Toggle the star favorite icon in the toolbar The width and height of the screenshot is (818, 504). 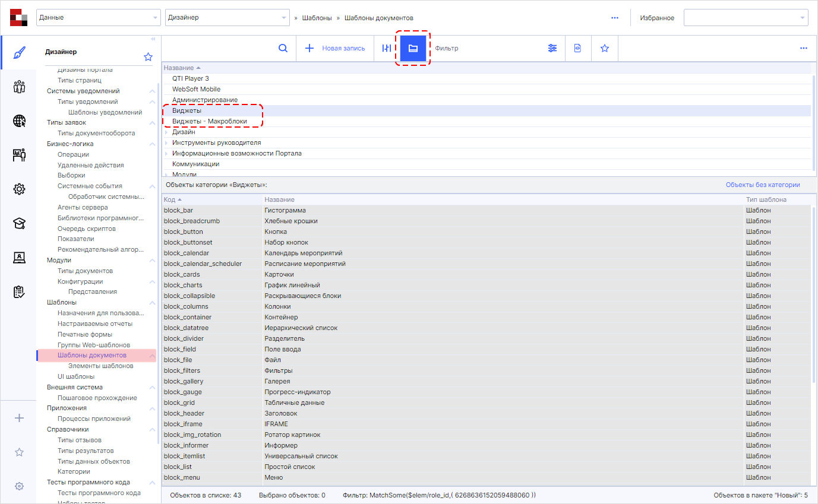click(604, 48)
